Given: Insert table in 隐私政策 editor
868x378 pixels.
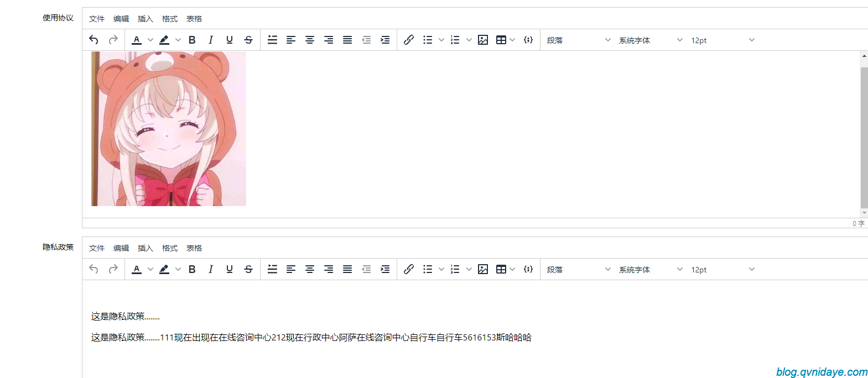Looking at the screenshot, I should coord(501,269).
